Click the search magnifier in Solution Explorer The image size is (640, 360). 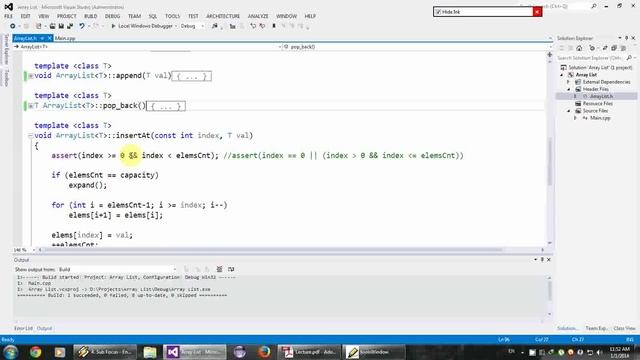(629, 58)
